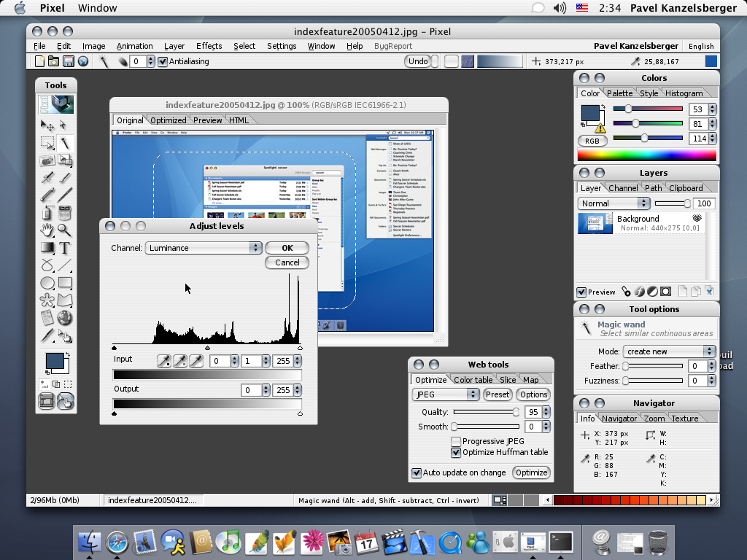The image size is (747, 560).
Task: Click the Open folder toolbar icon
Action: tap(54, 61)
